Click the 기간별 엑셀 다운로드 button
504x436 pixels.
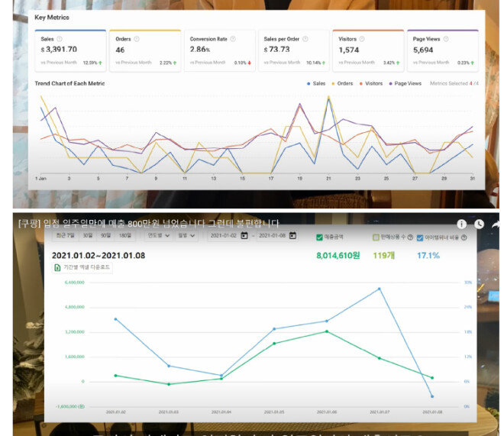(x=82, y=267)
